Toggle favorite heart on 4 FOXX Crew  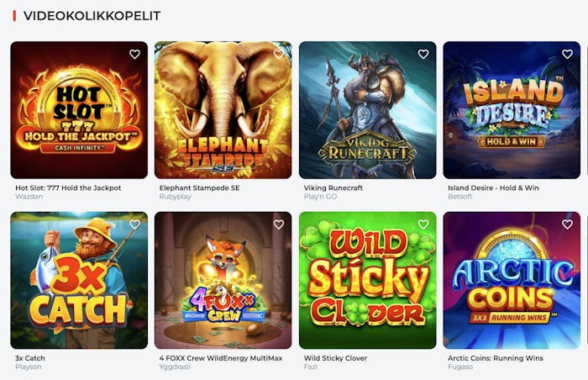pyautogui.click(x=279, y=224)
